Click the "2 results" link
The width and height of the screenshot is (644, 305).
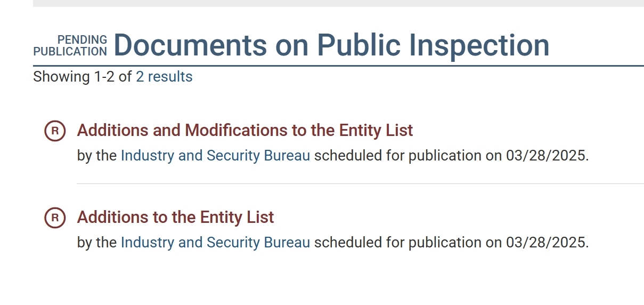(x=164, y=77)
